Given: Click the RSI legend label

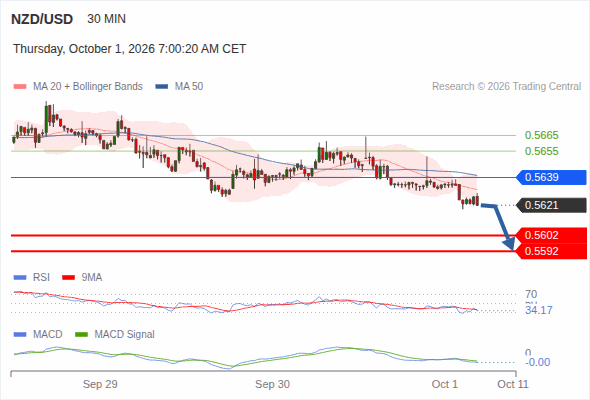Looking at the screenshot, I should [41, 277].
